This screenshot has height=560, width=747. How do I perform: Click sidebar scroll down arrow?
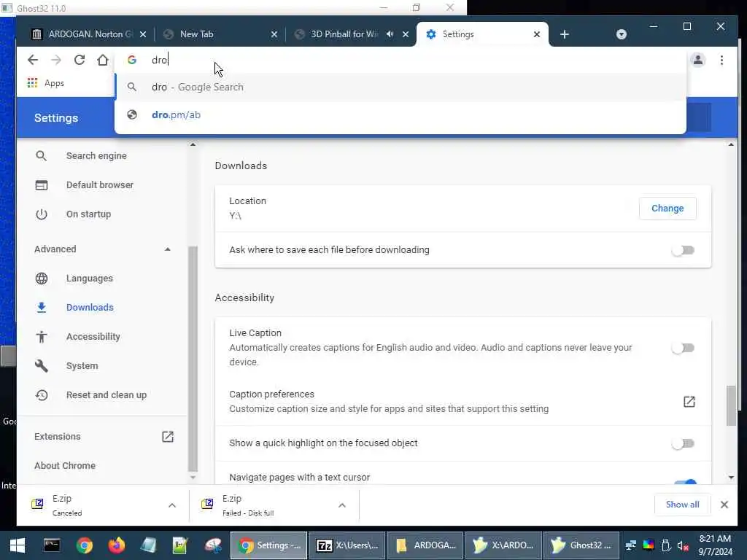(x=193, y=477)
